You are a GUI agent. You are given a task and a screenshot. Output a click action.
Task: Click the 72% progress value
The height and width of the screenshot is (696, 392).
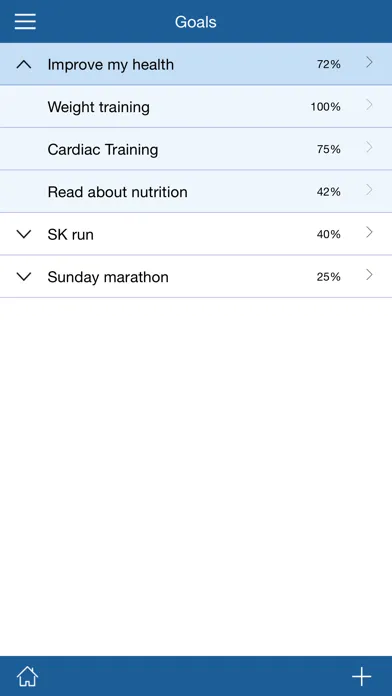tap(329, 64)
